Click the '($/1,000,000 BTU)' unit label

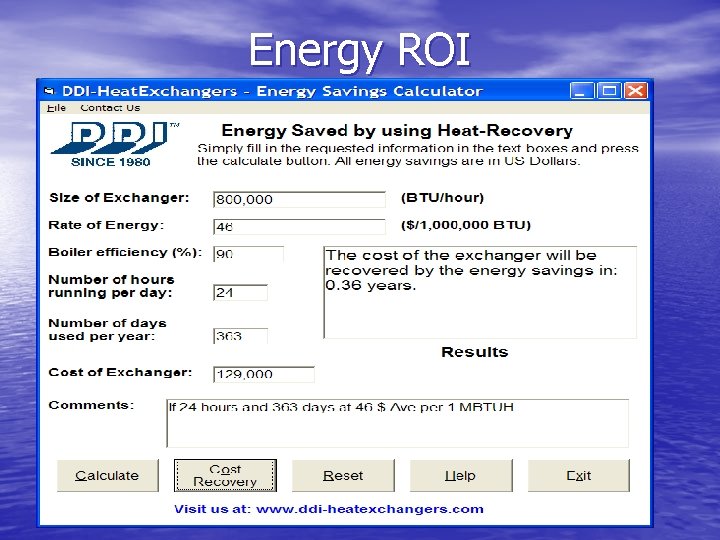[466, 225]
